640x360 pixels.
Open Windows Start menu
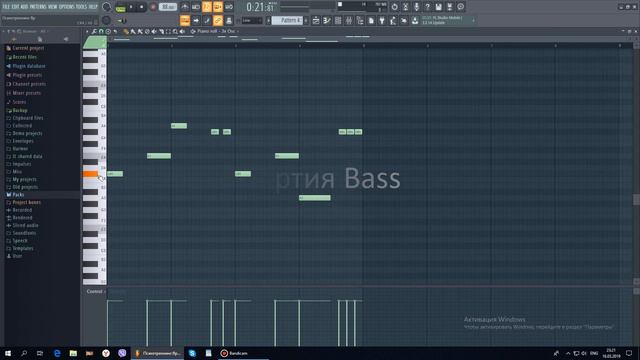click(7, 353)
